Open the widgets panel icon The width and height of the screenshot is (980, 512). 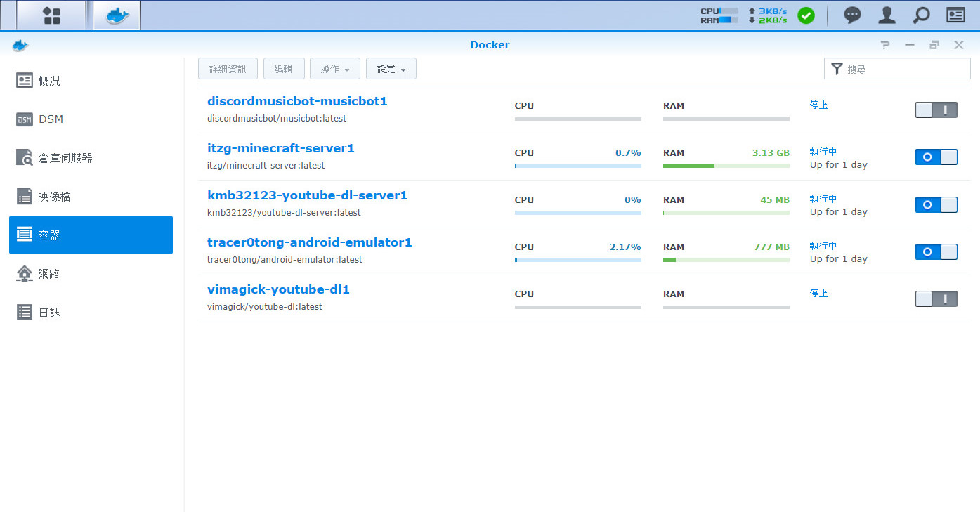955,15
